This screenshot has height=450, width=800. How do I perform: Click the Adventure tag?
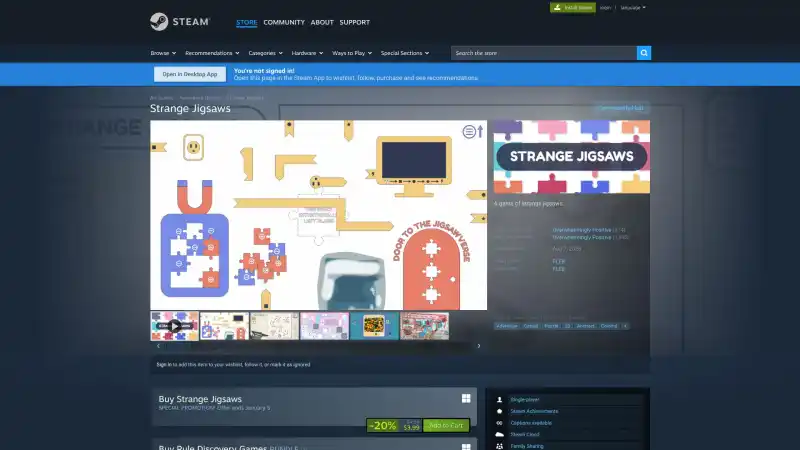507,326
